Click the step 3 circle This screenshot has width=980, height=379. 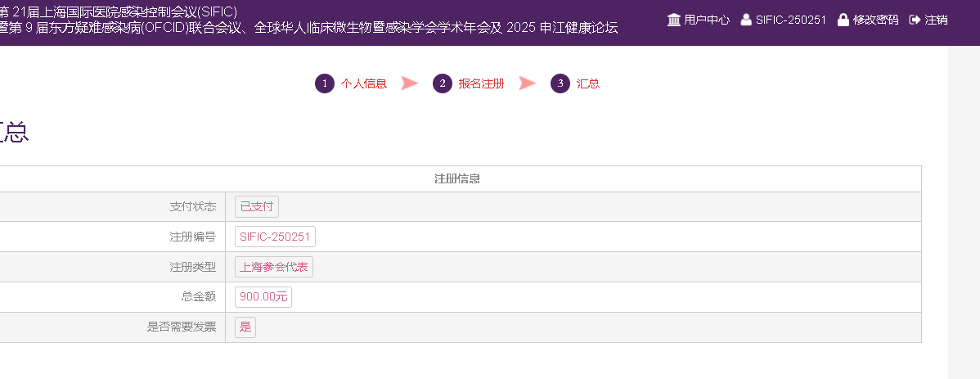(x=560, y=83)
